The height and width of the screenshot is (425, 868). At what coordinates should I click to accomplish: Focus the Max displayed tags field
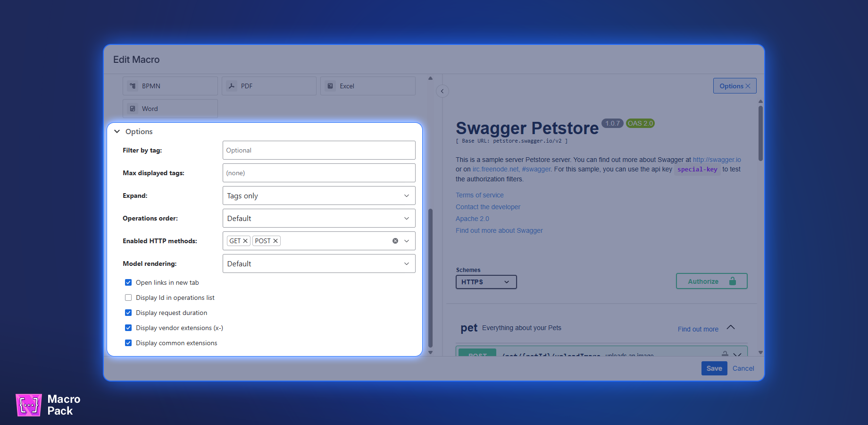[319, 173]
